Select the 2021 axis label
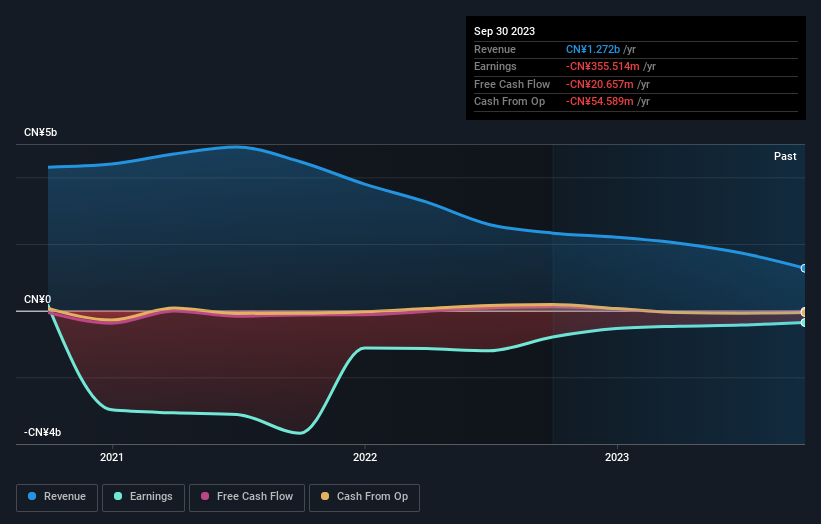Viewport: 821px width, 524px height. [x=112, y=457]
